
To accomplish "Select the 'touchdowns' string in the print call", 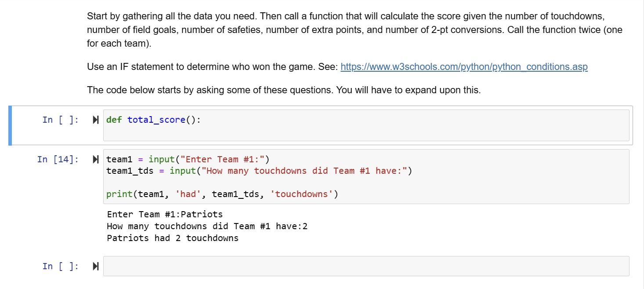I will (300, 194).
